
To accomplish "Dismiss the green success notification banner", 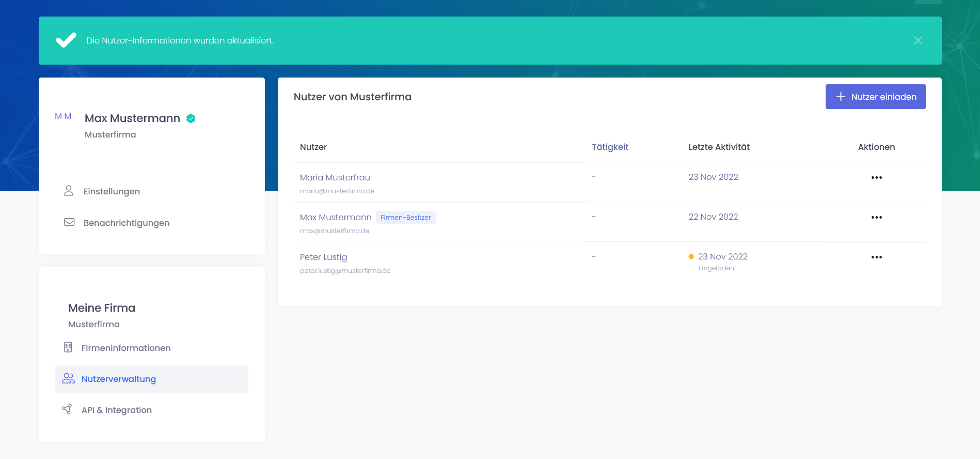I will coord(918,40).
